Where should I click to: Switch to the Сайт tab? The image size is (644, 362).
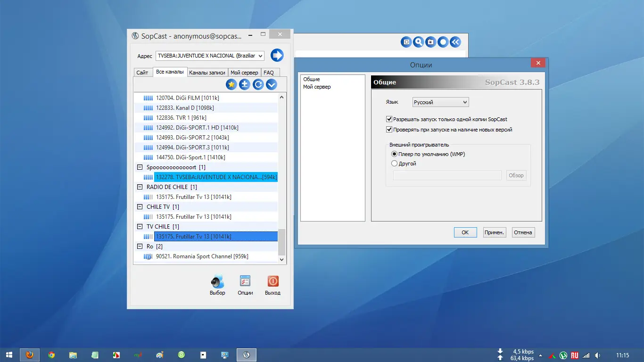tap(142, 73)
